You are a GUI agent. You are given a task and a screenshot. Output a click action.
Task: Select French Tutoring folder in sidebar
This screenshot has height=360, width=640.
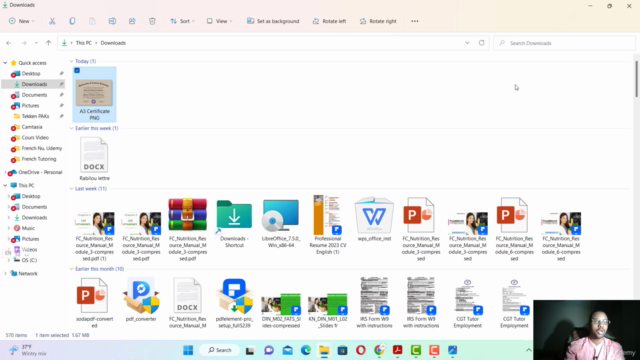pyautogui.click(x=39, y=159)
